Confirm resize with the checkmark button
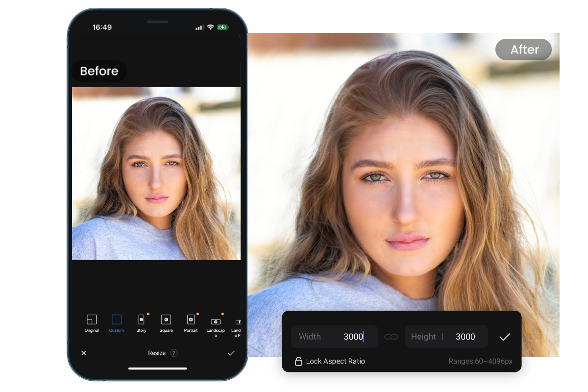Screen dimensions: 588x392 [x=231, y=353]
